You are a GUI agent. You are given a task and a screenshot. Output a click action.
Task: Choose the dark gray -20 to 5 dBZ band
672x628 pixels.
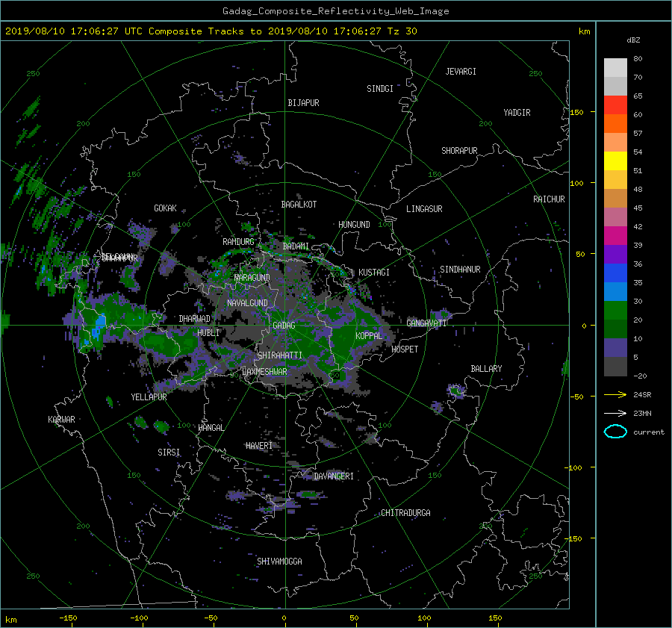[x=615, y=367]
